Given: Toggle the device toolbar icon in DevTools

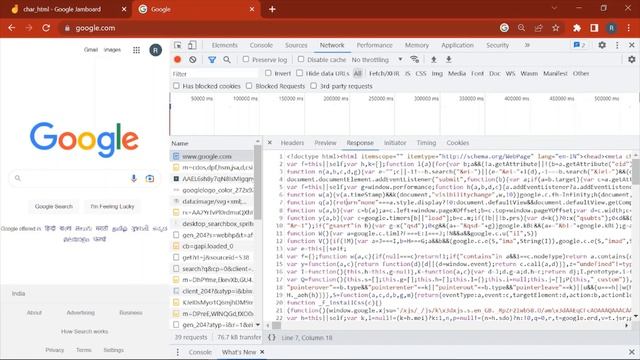Looking at the screenshot, I should pos(192,45).
